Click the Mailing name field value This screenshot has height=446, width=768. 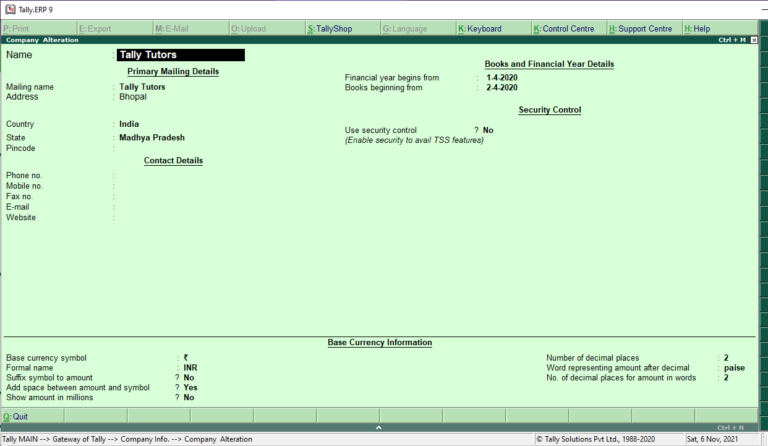coord(142,87)
